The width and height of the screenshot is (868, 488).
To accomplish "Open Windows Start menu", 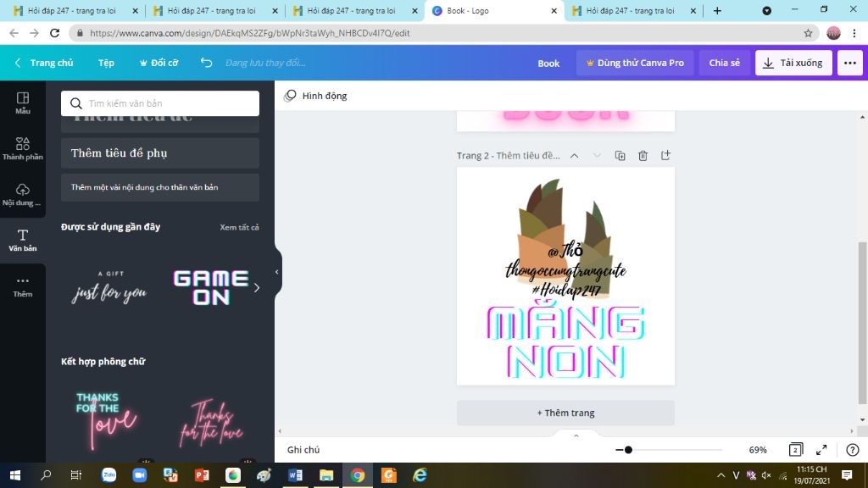I will 15,475.
